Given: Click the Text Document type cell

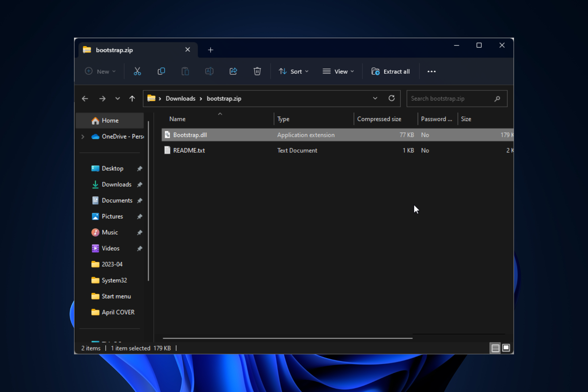Looking at the screenshot, I should 297,150.
